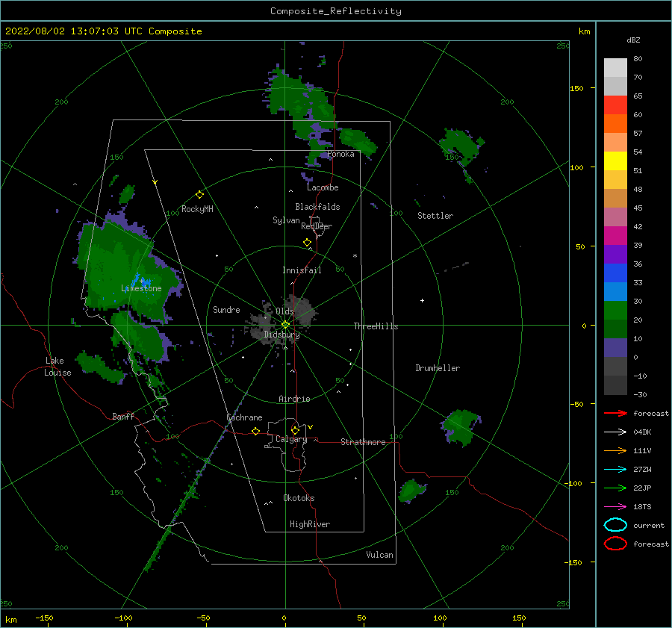This screenshot has width=672, height=628.
Task: Click the white plus marker north of Drumheller
Action: (422, 300)
